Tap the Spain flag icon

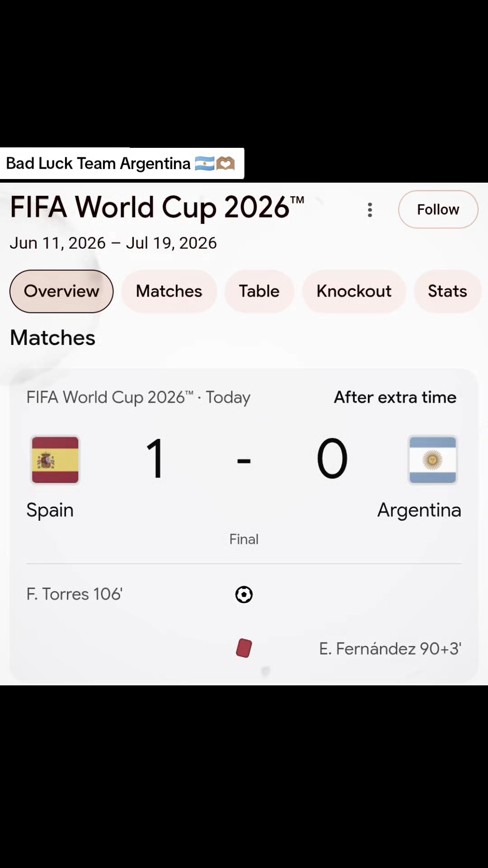[x=55, y=460]
